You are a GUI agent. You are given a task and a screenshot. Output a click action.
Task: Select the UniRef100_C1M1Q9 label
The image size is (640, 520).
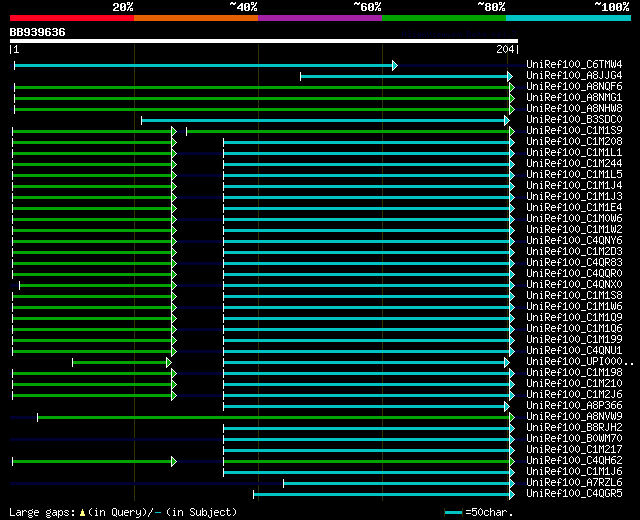click(x=574, y=318)
